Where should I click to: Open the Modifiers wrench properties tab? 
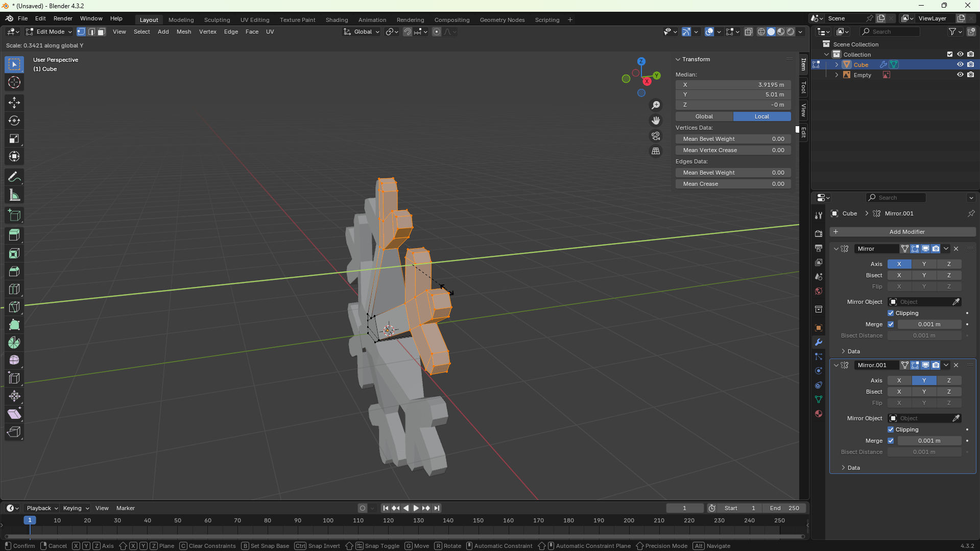819,342
